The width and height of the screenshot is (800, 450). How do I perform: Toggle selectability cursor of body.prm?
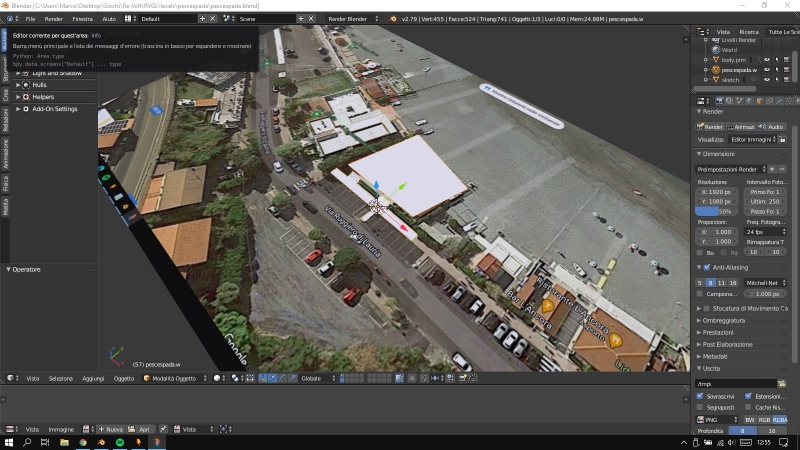(777, 60)
